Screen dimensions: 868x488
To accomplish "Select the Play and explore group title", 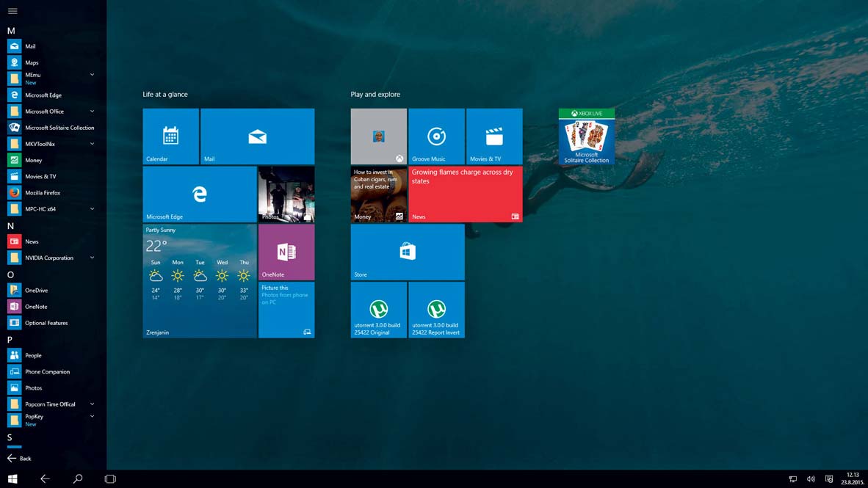I will (375, 95).
